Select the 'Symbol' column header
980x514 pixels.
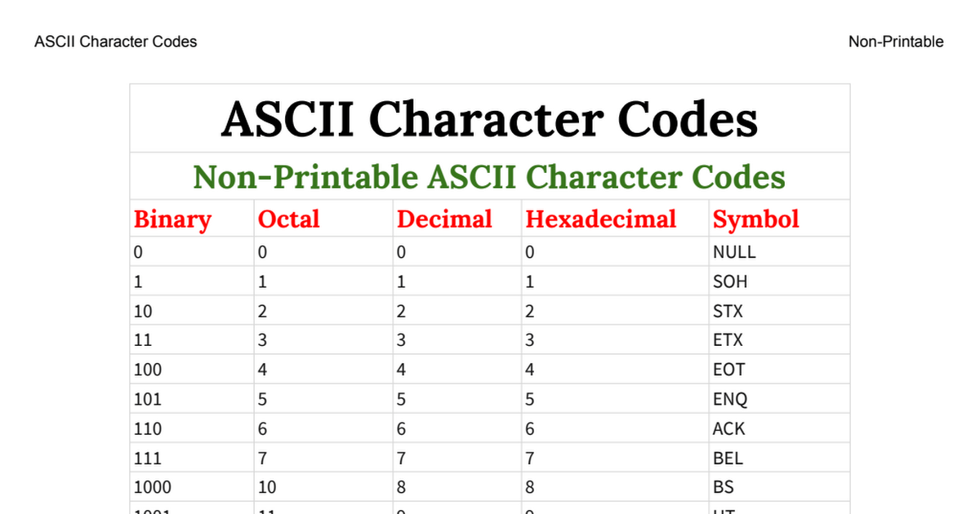tap(755, 219)
